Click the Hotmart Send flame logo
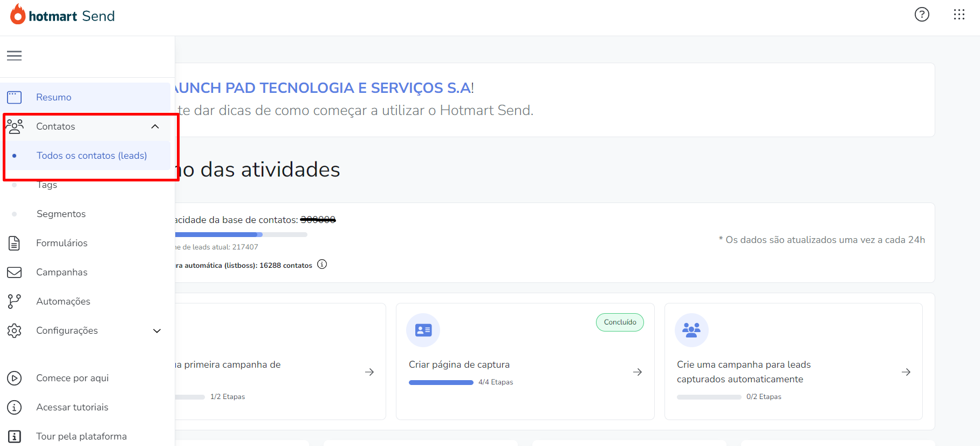 click(x=18, y=15)
